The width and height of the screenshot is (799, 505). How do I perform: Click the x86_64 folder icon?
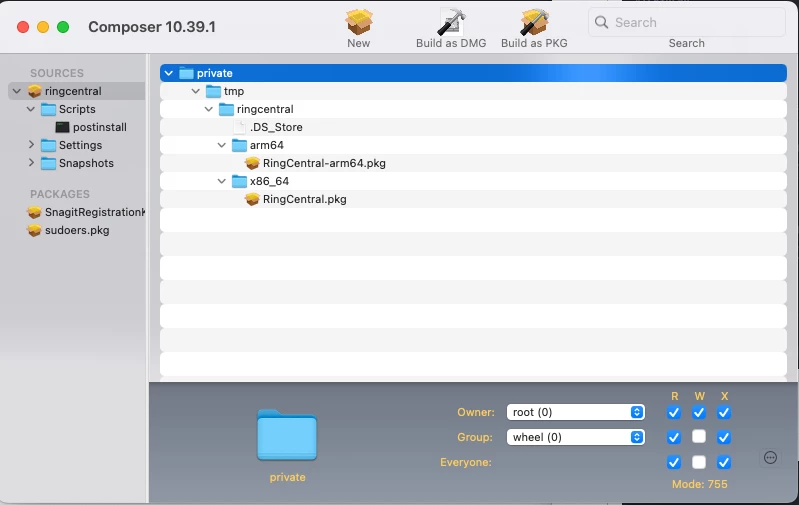coord(239,181)
